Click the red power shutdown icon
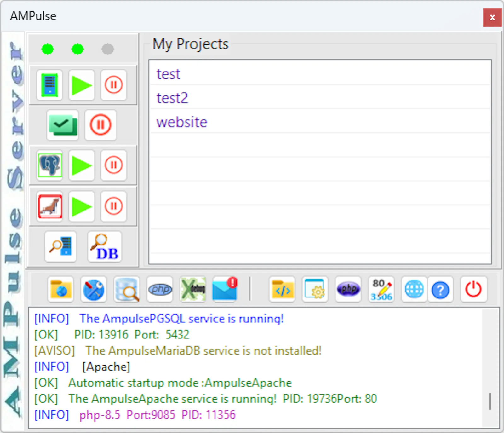 (473, 289)
